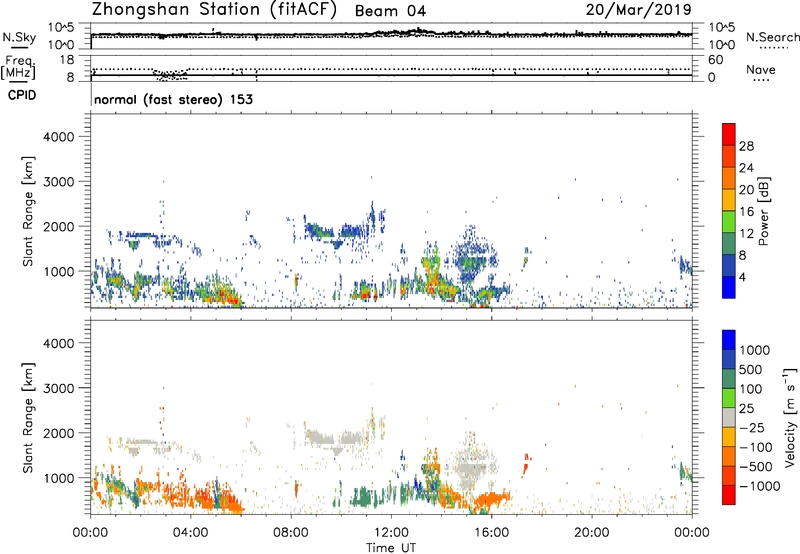Pick the blue bottom segment of the power colorbar

click(729, 287)
